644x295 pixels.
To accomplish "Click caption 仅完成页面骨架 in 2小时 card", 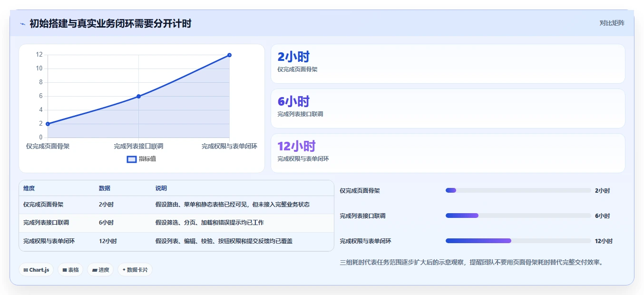I will click(x=297, y=69).
